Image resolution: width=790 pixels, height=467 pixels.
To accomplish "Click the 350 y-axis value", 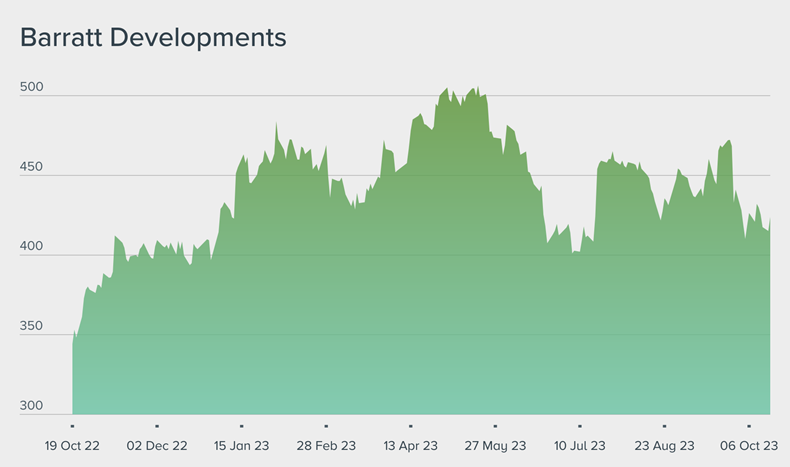I will (x=32, y=327).
